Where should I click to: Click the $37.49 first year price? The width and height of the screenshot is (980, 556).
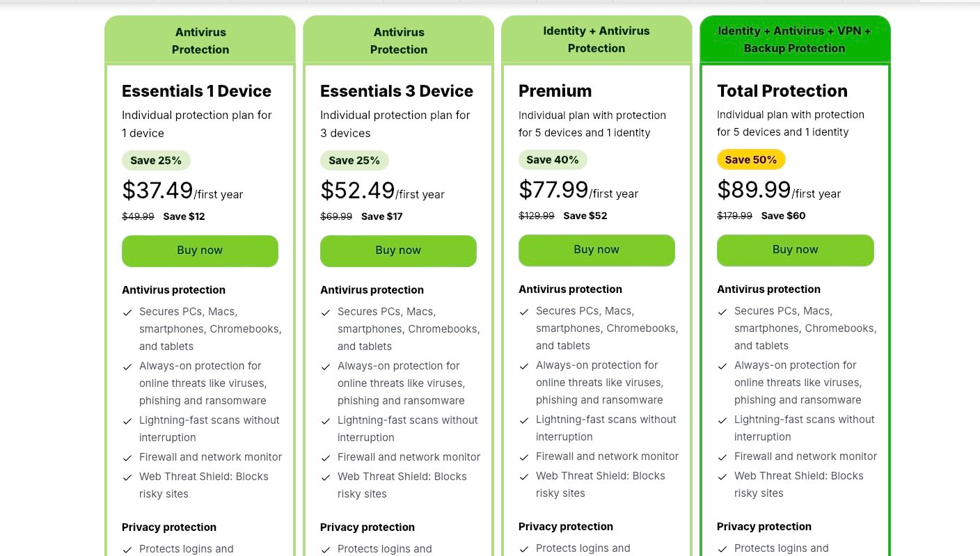[x=158, y=190]
